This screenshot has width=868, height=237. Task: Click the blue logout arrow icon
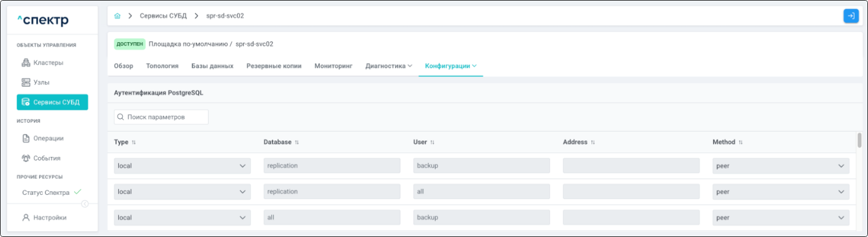coord(850,16)
